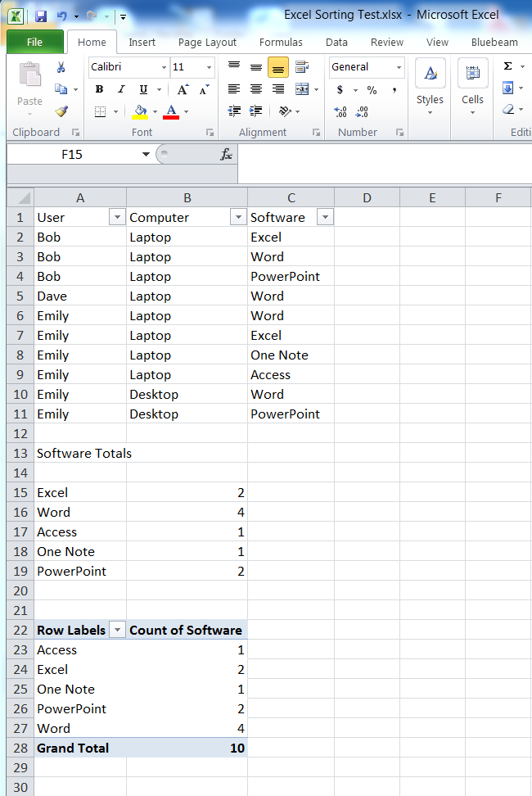Click Wrap Text icon
The width and height of the screenshot is (532, 796).
pyautogui.click(x=302, y=67)
